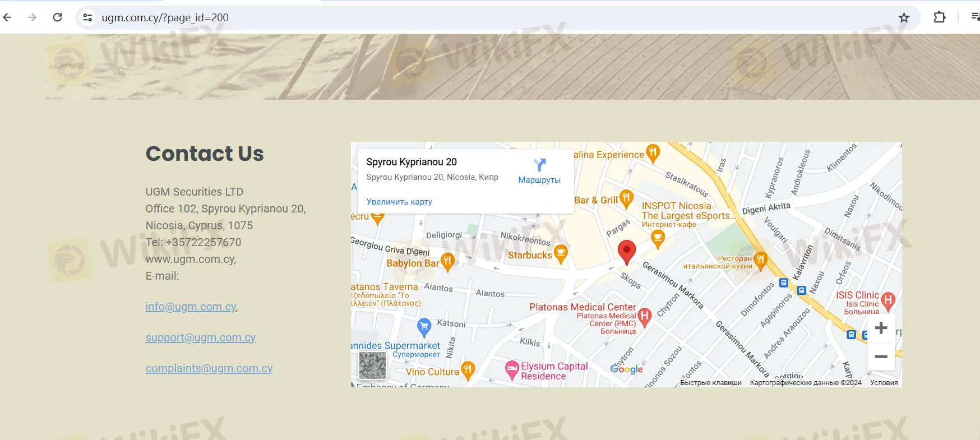Open the Elysium Capital Residence hotel marker
The image size is (980, 440).
(x=511, y=369)
